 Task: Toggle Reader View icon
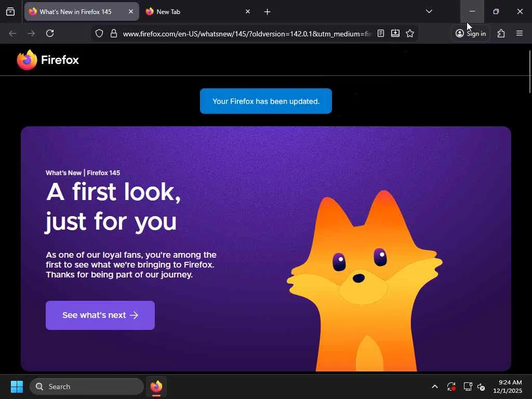[381, 33]
